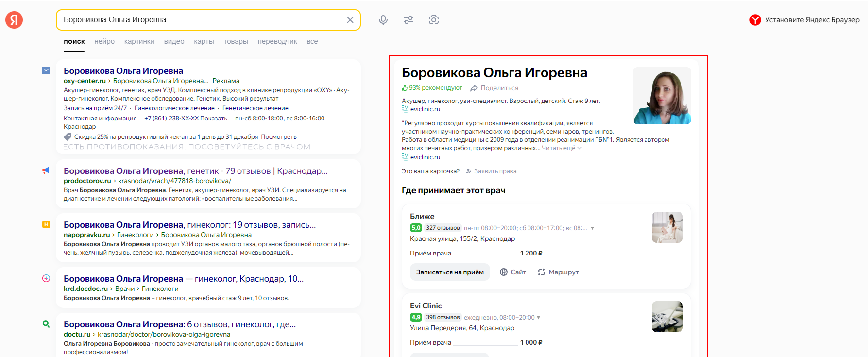The width and height of the screenshot is (868, 357).
Task: Click Посмотреть discount link
Action: [x=279, y=137]
